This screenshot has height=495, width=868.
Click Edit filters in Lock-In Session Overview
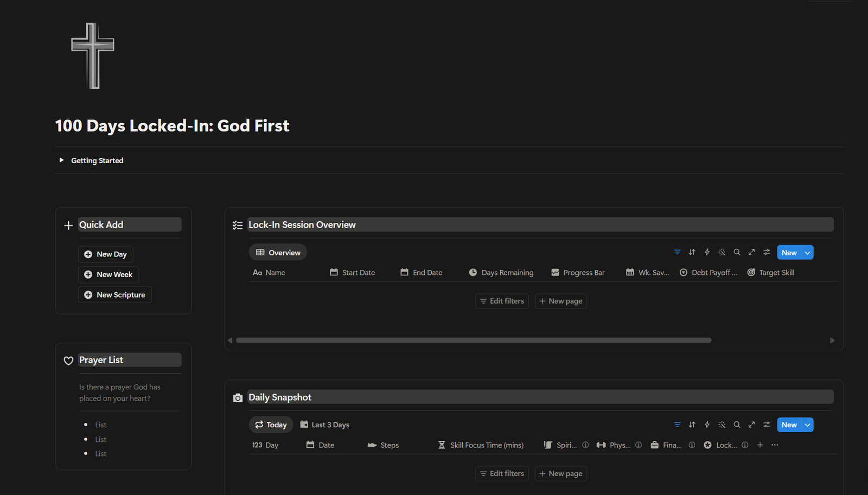click(x=502, y=301)
